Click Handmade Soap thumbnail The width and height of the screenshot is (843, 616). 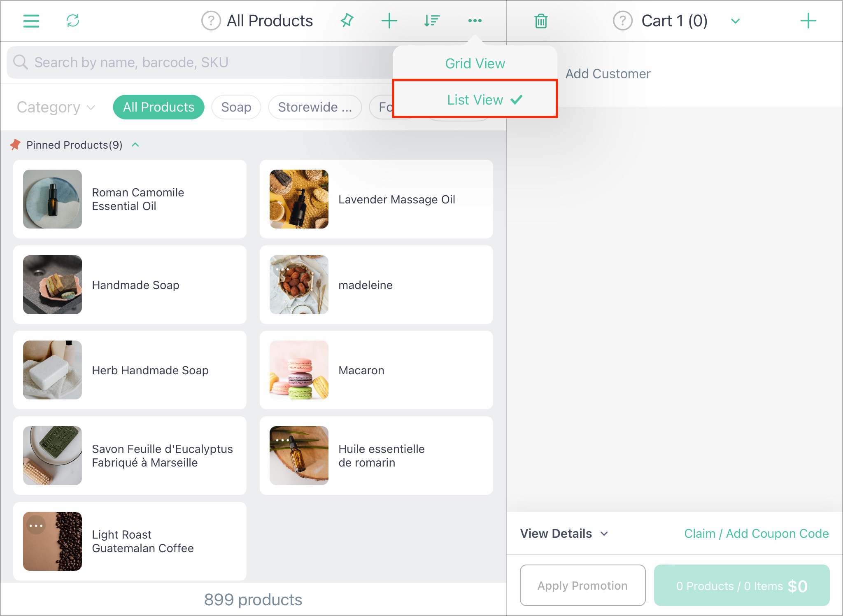[52, 285]
